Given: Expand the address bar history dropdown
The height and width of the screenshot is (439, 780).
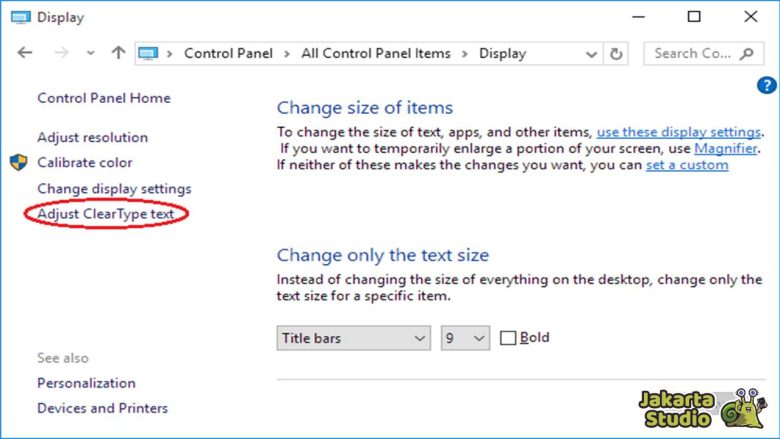Looking at the screenshot, I should pos(591,54).
